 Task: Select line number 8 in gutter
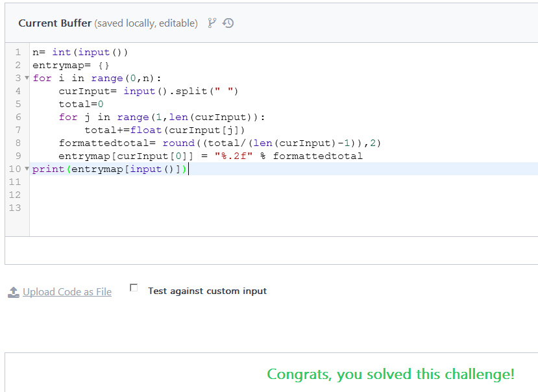click(18, 143)
